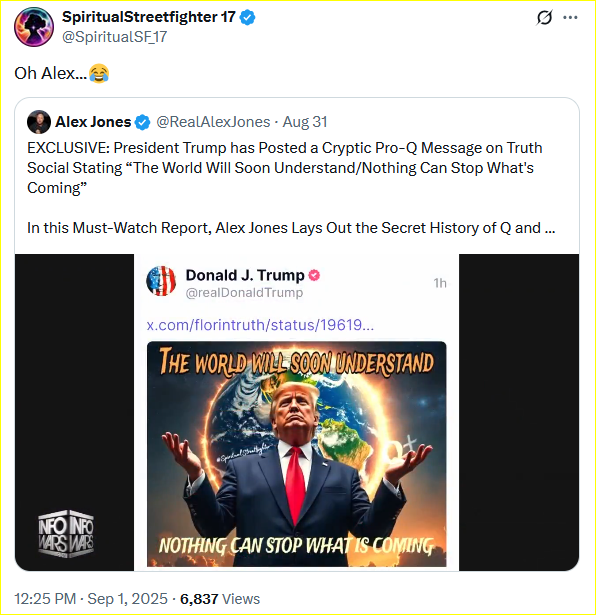Click the Infowars logo watermark
The image size is (596, 615).
click(x=66, y=533)
